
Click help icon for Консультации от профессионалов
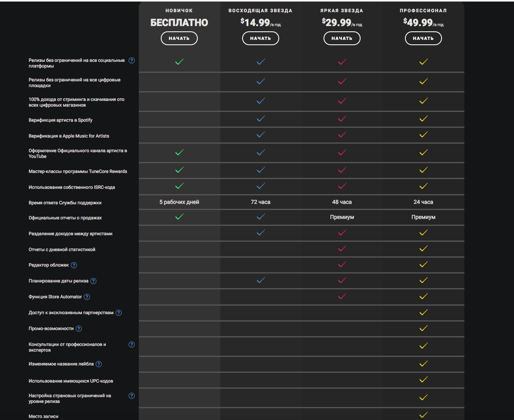point(131,345)
